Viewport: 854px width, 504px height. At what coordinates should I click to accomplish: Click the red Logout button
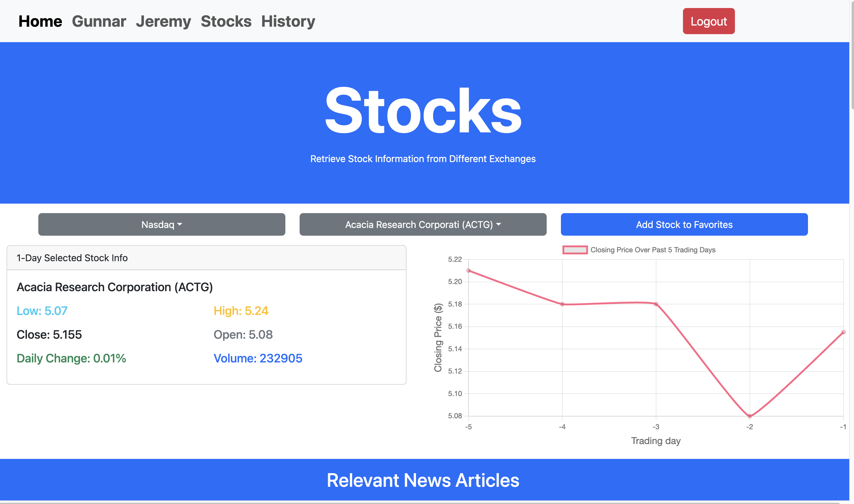(x=708, y=21)
